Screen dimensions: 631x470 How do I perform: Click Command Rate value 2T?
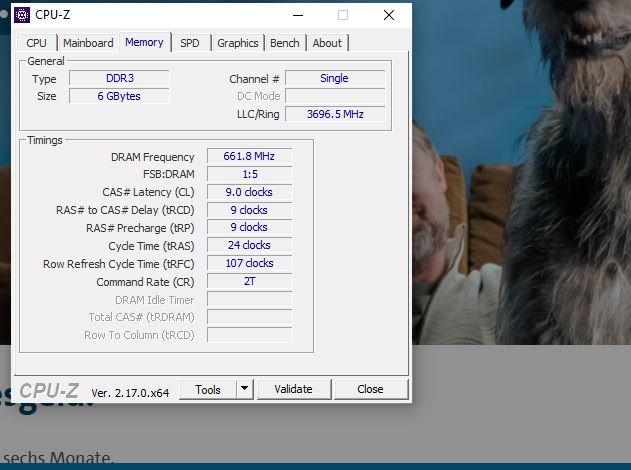[250, 281]
